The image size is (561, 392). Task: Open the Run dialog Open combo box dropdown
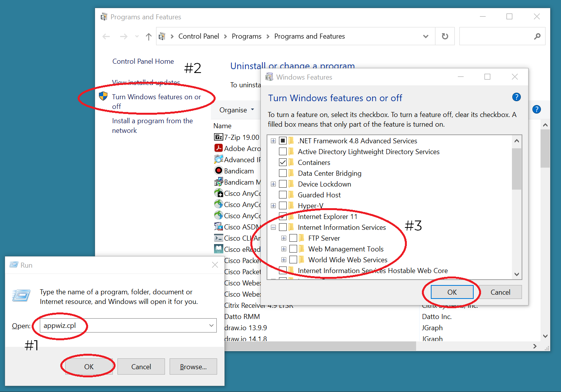click(x=211, y=326)
